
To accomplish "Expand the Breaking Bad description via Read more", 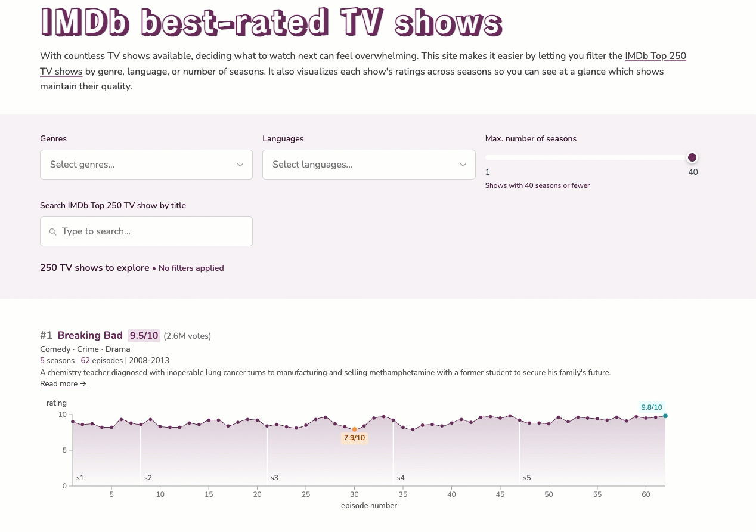I will 63,383.
